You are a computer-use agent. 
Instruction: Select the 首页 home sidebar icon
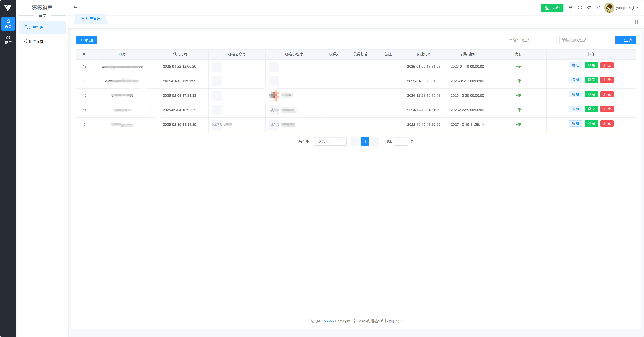tap(8, 24)
